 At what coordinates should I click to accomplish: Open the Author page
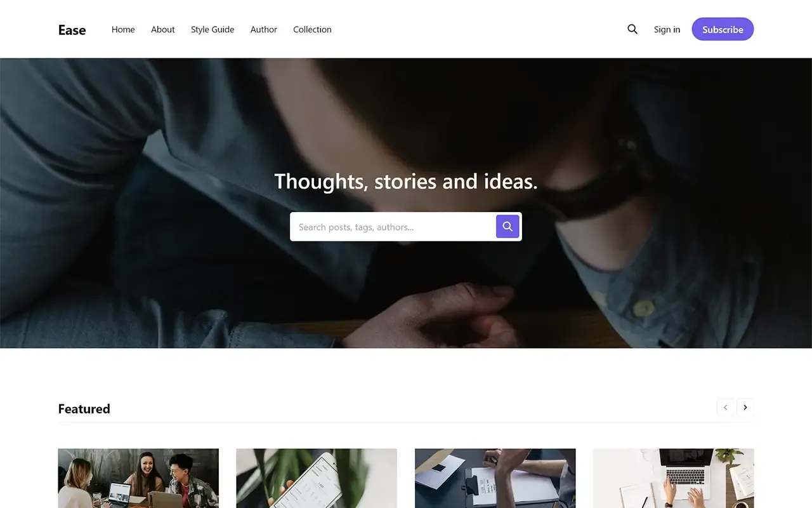coord(263,29)
